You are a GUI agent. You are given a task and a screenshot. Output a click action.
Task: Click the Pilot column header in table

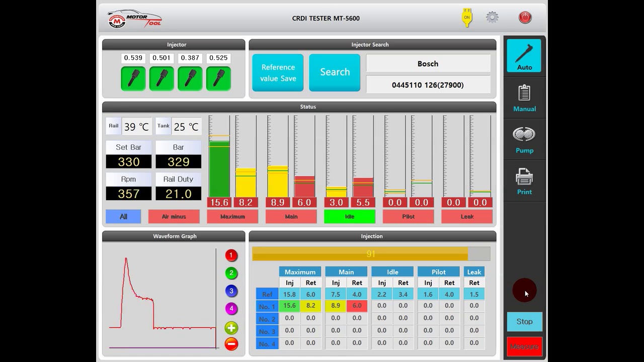439,271
